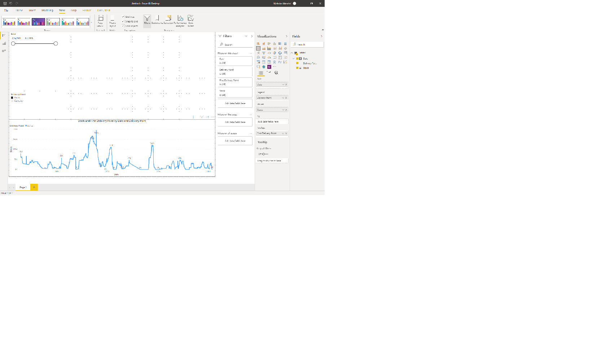The height and width of the screenshot is (364, 606).
Task: Open Data view in left sidebar
Action: click(4, 43)
